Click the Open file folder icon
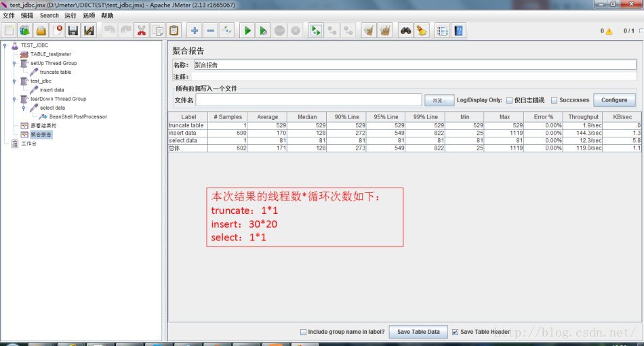This screenshot has height=346, width=644. coord(41,30)
